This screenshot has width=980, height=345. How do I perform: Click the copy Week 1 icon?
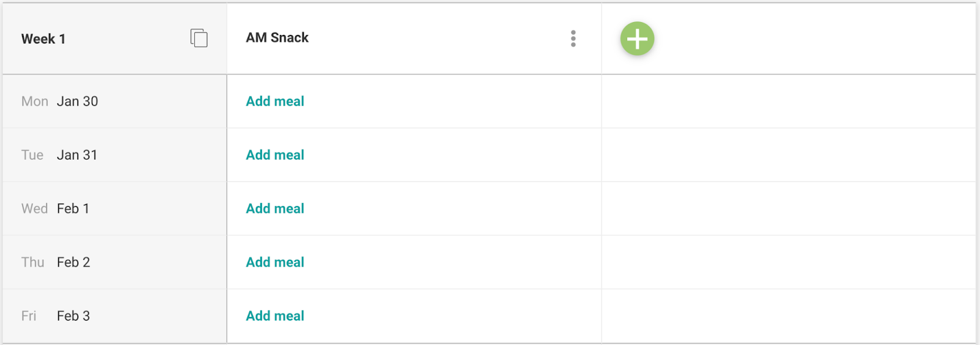click(x=199, y=38)
